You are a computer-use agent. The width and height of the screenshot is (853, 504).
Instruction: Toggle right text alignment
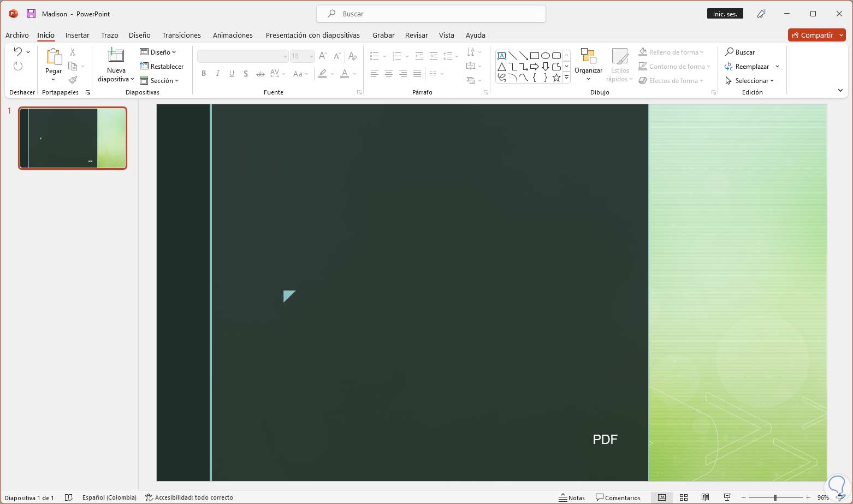[x=403, y=74]
